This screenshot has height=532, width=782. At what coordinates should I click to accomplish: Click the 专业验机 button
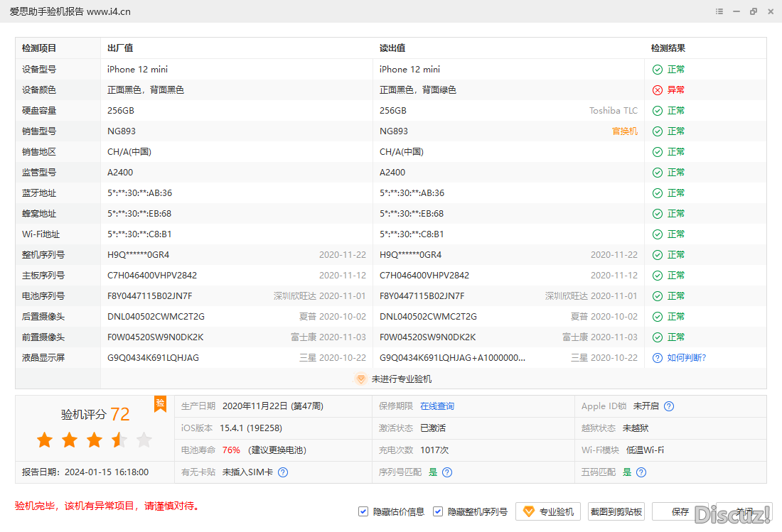548,511
